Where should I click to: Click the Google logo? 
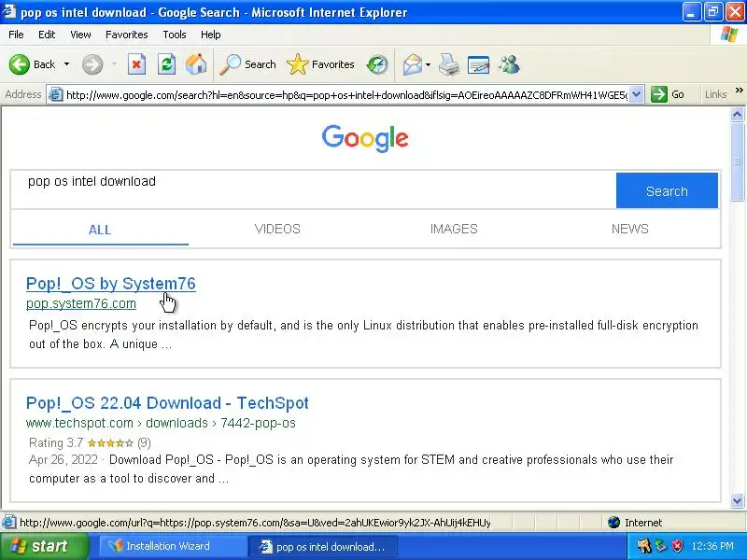coord(365,138)
